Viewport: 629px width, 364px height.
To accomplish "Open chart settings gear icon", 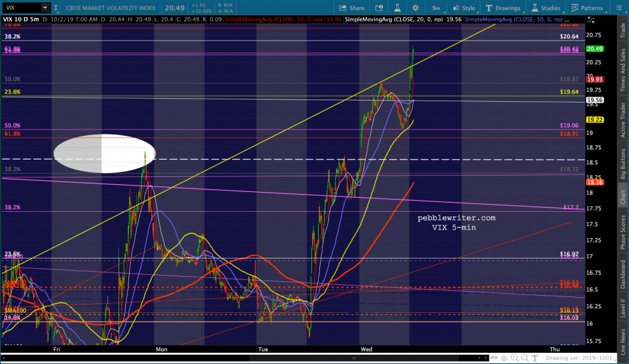I will coord(415,8).
